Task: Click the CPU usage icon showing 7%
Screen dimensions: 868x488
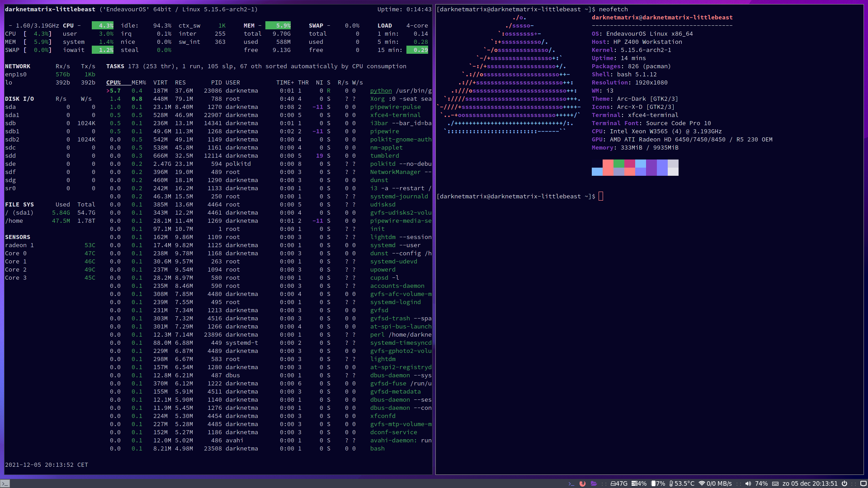Action: pos(653,483)
